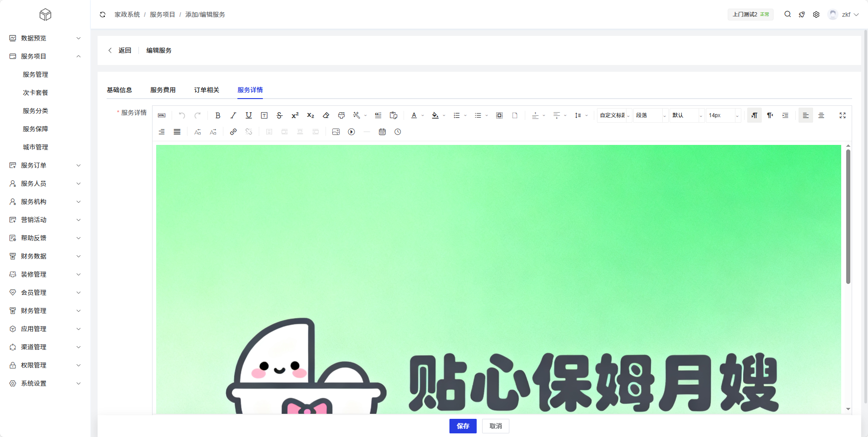Click the 上门测试2 status badge
The height and width of the screenshot is (437, 868).
pos(751,15)
